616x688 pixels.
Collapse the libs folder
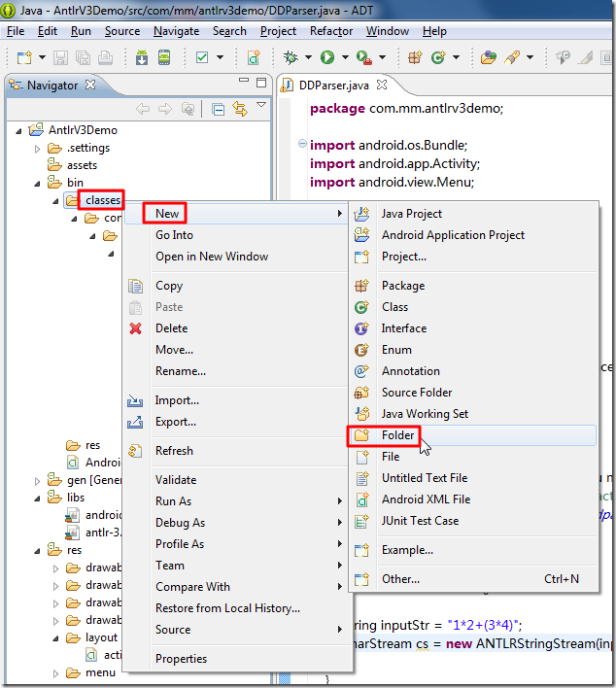[x=37, y=499]
